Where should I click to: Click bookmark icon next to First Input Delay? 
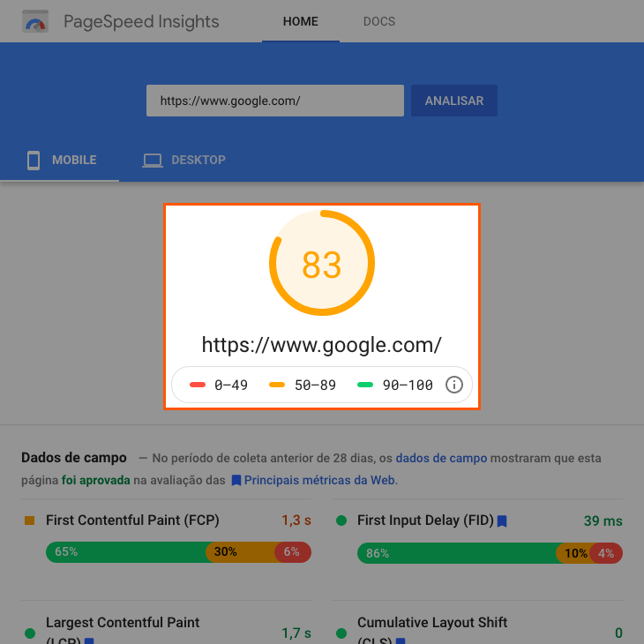point(502,521)
